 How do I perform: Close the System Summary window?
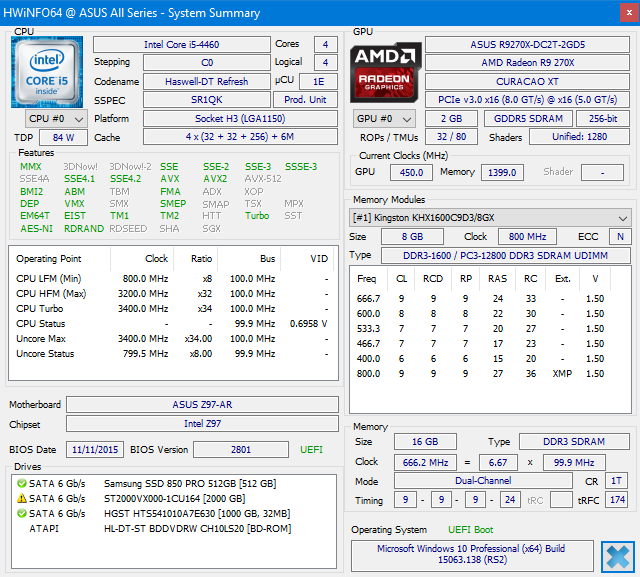click(629, 13)
